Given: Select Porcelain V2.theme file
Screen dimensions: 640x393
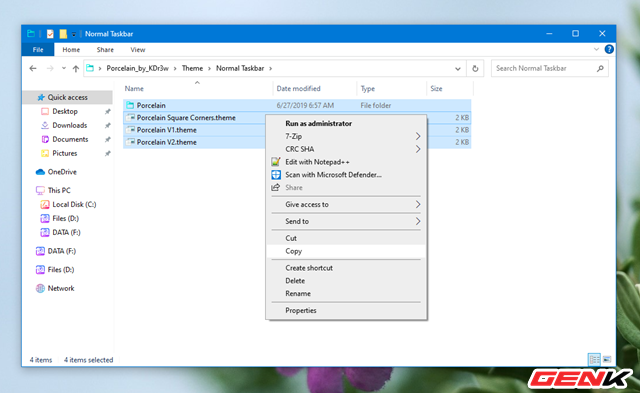Looking at the screenshot, I should [167, 142].
